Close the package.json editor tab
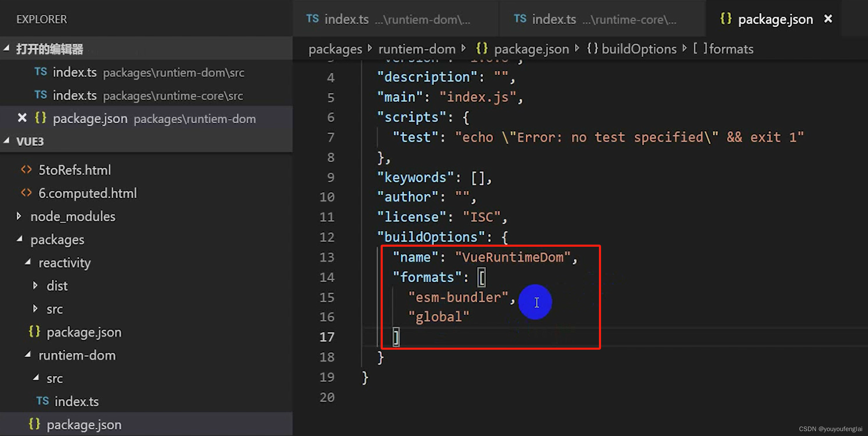The image size is (868, 436). 828,19
